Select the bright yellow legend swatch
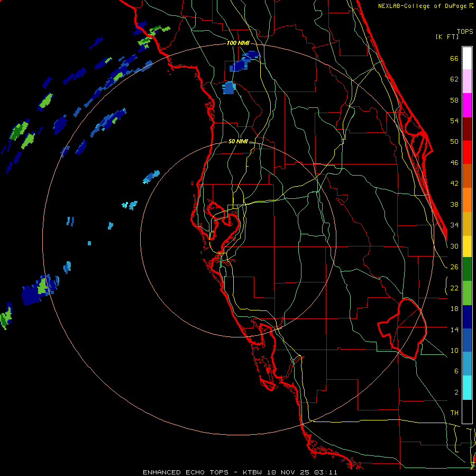 tap(467, 246)
